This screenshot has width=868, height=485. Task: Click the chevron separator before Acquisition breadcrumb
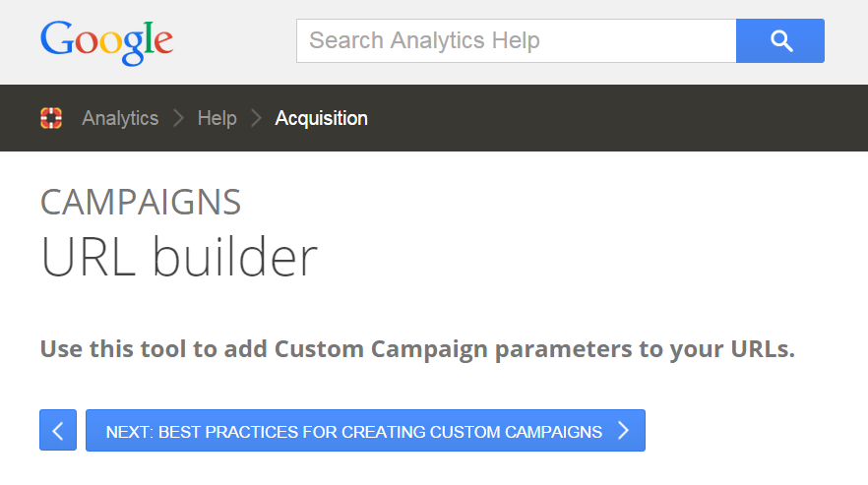(x=256, y=118)
